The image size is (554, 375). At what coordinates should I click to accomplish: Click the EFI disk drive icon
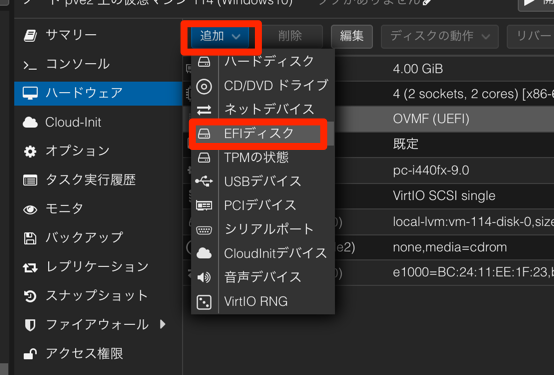tap(204, 134)
